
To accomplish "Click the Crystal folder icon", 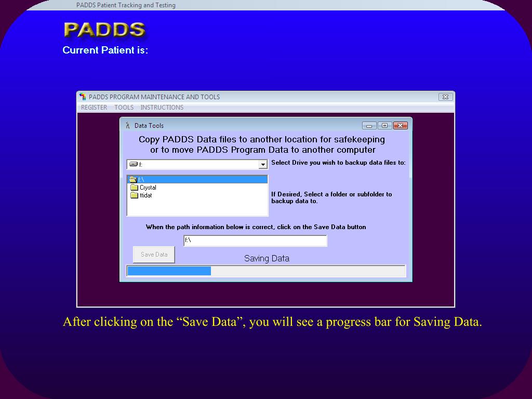I will pos(135,187).
